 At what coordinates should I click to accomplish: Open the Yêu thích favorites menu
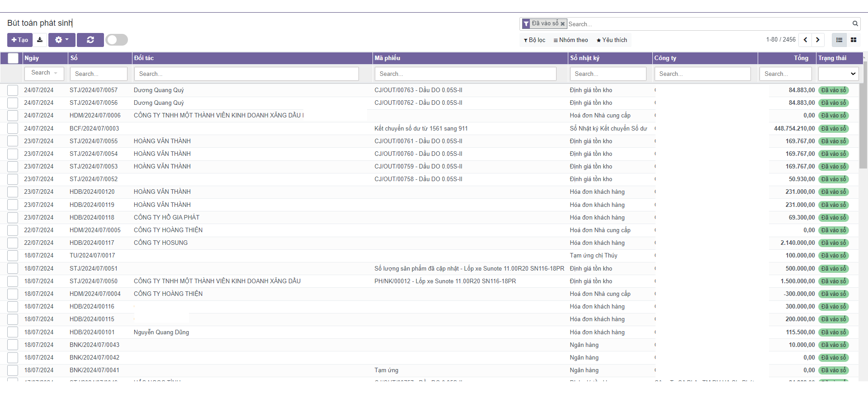pyautogui.click(x=612, y=40)
